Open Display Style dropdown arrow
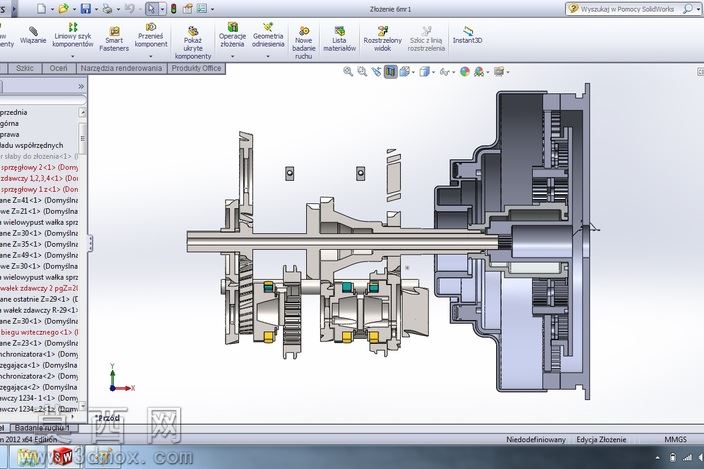 (433, 72)
